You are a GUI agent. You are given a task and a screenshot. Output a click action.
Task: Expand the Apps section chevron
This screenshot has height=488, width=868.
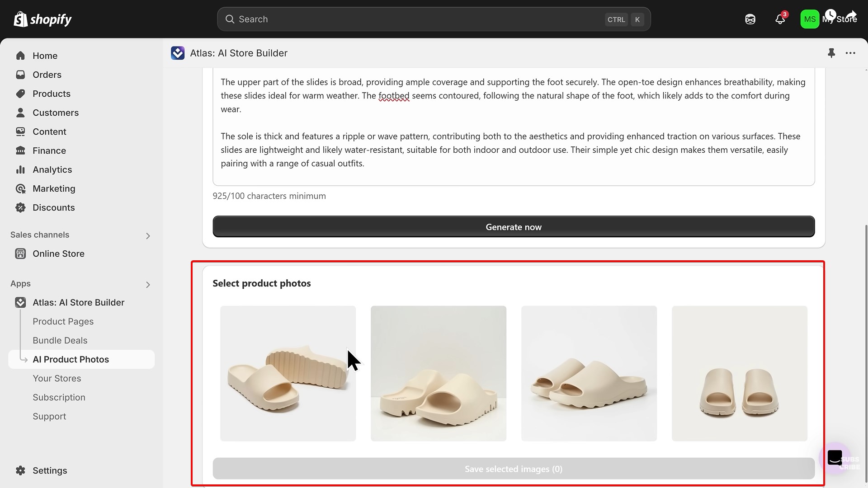pos(148,285)
